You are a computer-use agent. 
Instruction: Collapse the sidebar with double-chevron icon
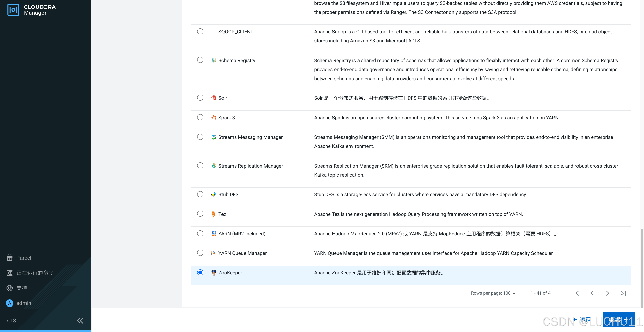point(80,321)
